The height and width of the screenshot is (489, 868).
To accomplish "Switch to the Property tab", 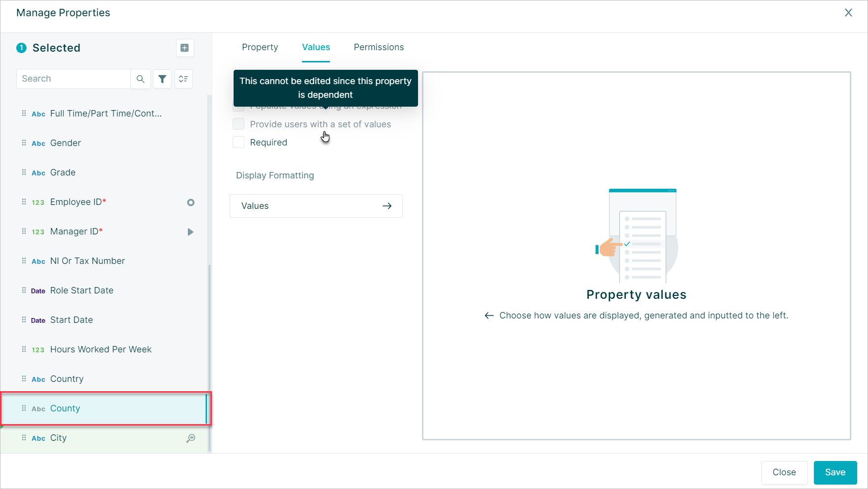I will click(260, 47).
